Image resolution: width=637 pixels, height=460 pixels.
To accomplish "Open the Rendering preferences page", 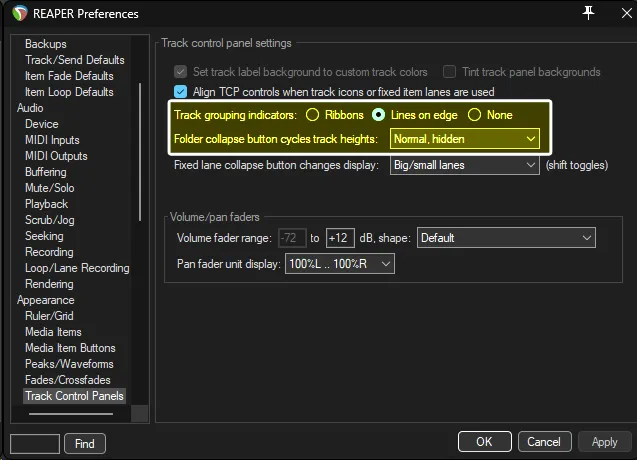I will 49,284.
